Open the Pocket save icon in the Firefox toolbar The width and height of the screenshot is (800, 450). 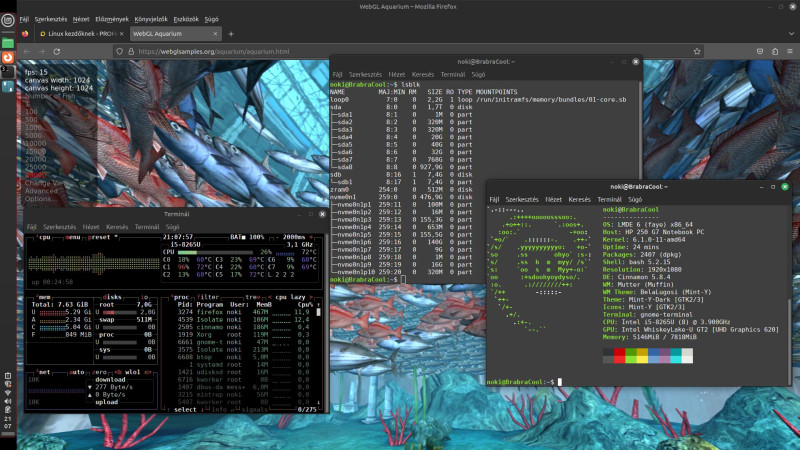pos(760,52)
